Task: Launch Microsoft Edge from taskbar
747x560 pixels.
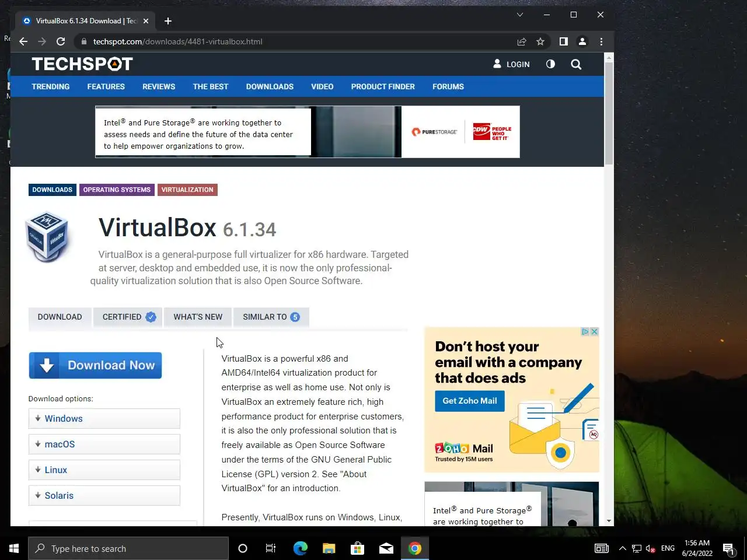Action: [300, 548]
